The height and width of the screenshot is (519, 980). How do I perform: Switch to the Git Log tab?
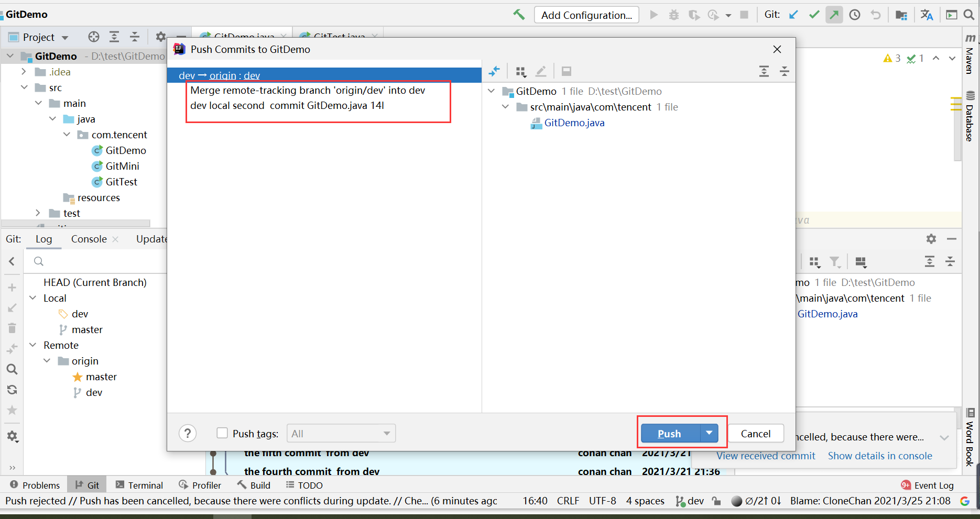[44, 239]
